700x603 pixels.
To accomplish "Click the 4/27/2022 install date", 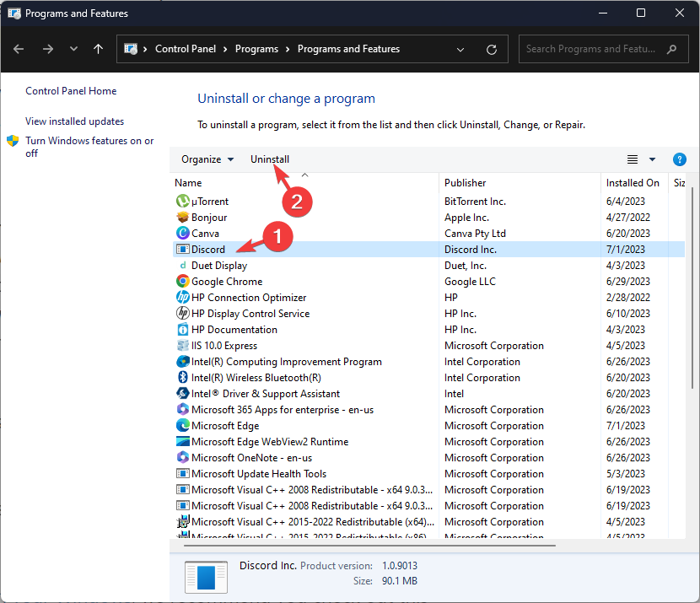I will pos(627,218).
